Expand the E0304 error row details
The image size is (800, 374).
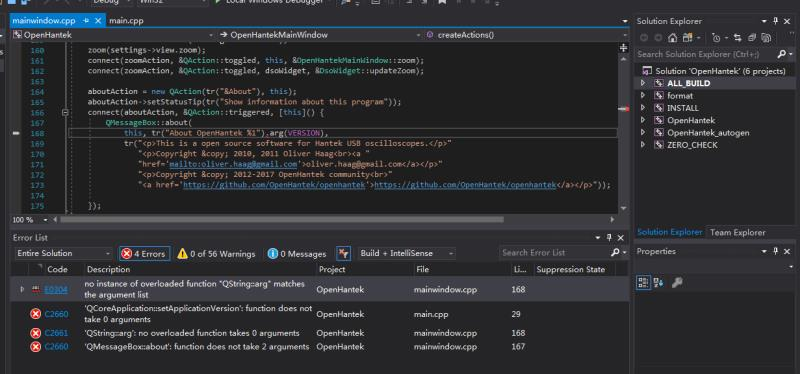click(22, 289)
